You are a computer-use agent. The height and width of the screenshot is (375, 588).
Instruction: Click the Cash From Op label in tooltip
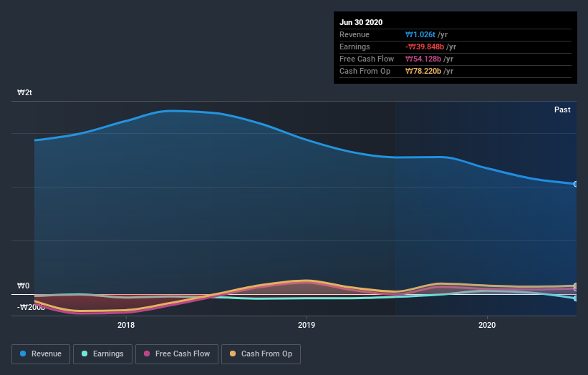pos(365,71)
